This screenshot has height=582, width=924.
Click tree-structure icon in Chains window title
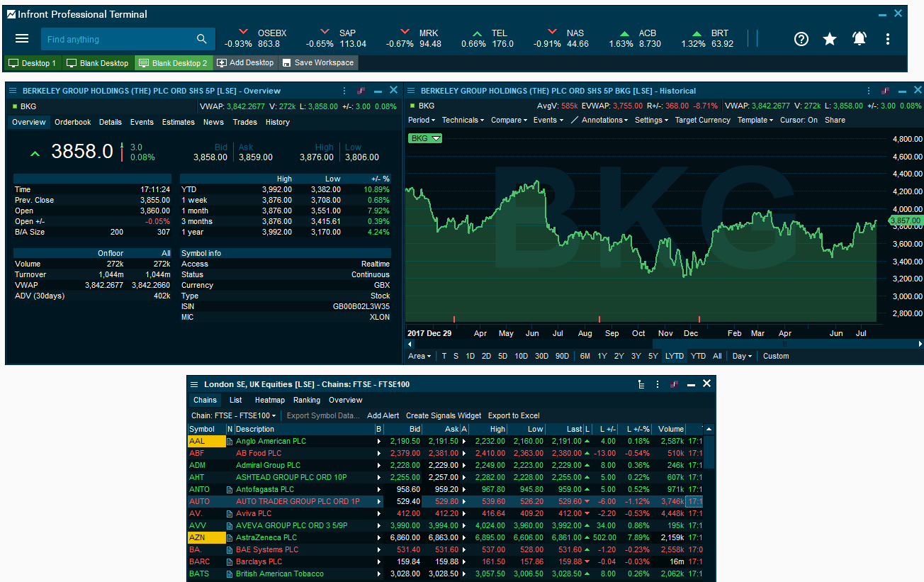[641, 384]
